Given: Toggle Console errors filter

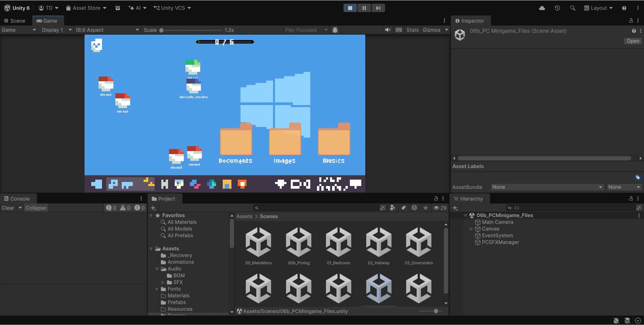Looking at the screenshot, I should [140, 208].
